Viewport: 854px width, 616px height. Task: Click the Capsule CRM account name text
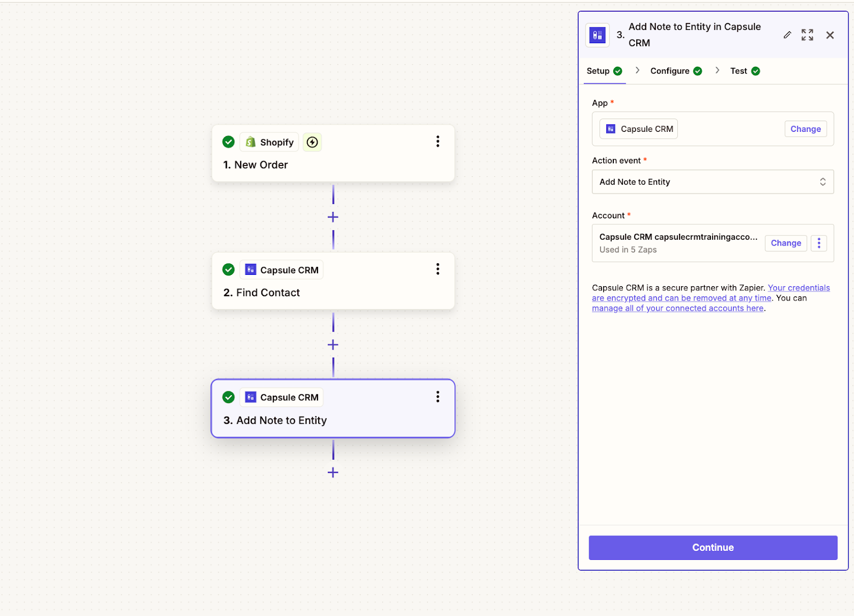[x=678, y=237]
